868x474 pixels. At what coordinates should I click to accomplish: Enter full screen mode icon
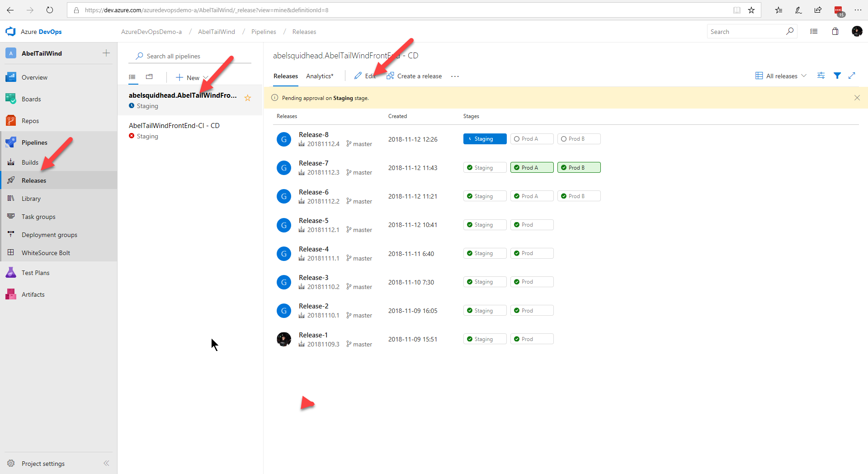(852, 76)
